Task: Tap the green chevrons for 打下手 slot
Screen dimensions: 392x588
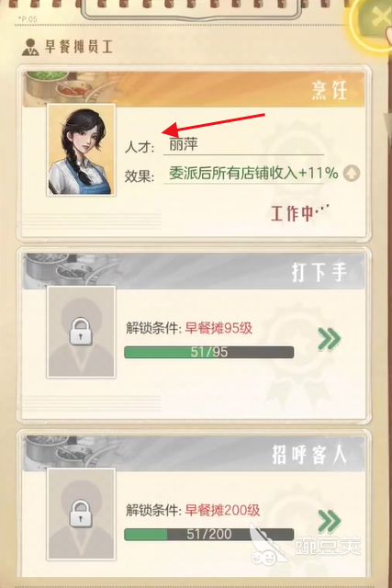Action: [329, 339]
